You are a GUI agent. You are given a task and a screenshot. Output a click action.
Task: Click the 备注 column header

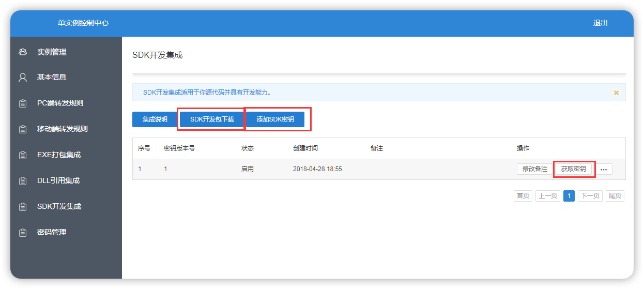(x=377, y=148)
